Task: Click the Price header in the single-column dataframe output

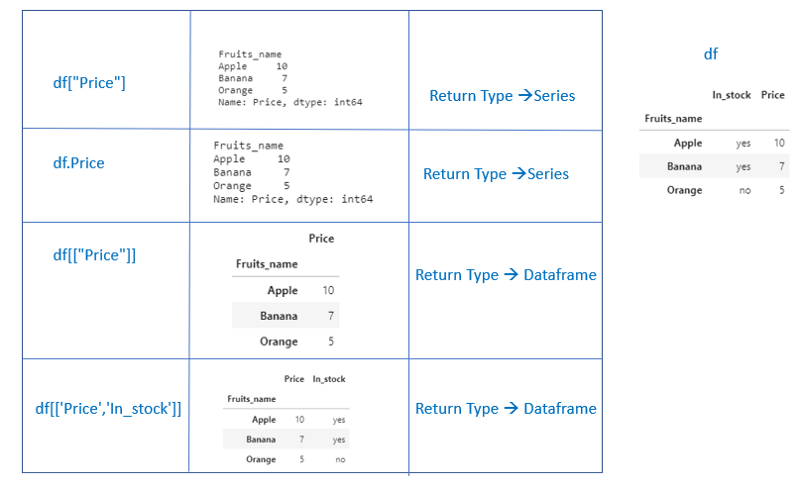Action: coord(321,239)
